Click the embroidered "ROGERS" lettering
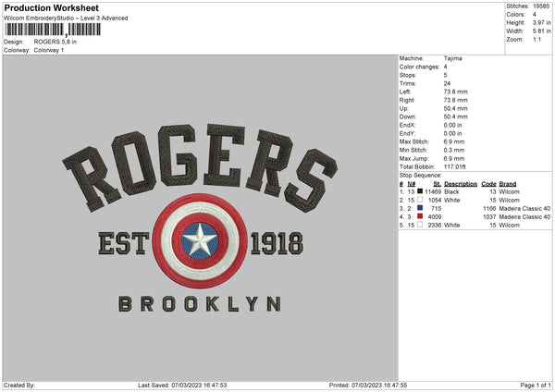 (200, 167)
